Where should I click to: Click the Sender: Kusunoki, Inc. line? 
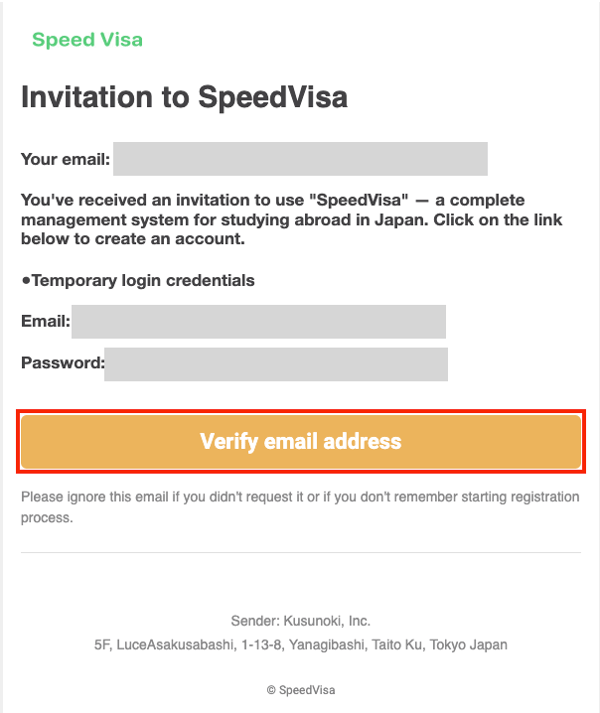tap(301, 621)
